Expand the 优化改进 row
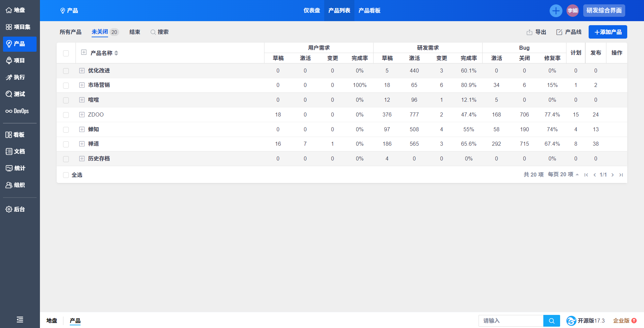The image size is (644, 328). click(x=82, y=71)
